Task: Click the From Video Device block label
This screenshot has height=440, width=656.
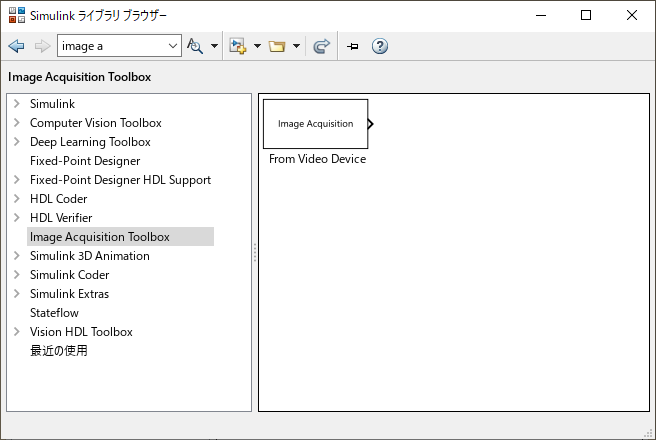Action: coord(318,159)
